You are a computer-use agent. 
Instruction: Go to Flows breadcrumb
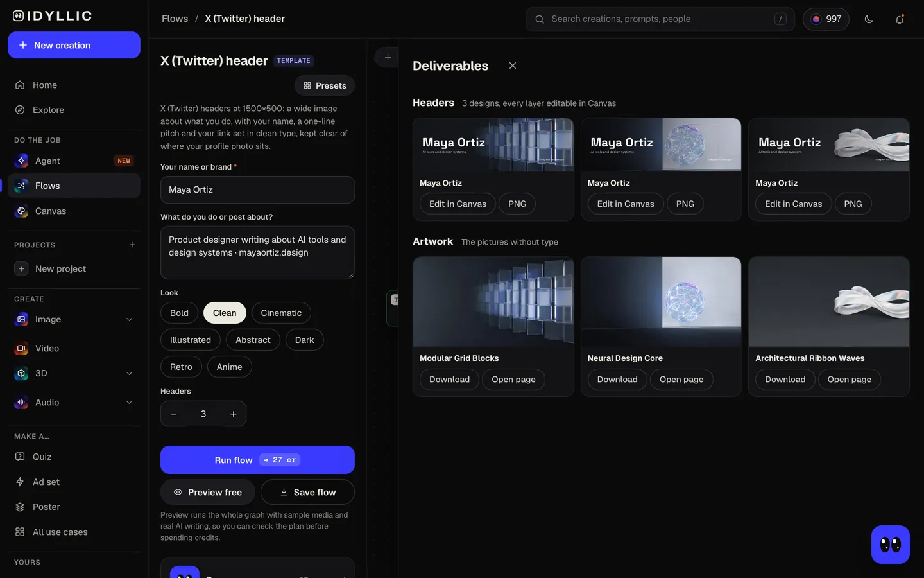[175, 19]
